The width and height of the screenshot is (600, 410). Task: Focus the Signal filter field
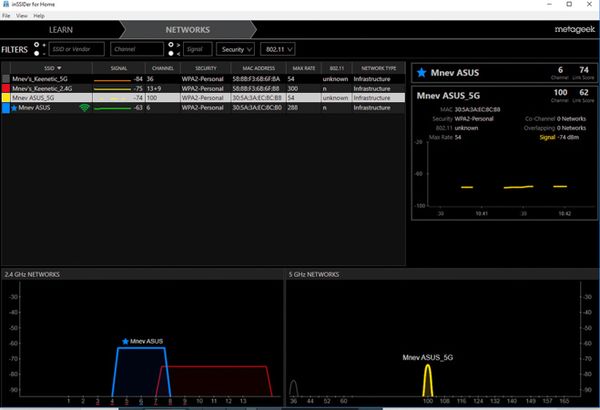197,49
